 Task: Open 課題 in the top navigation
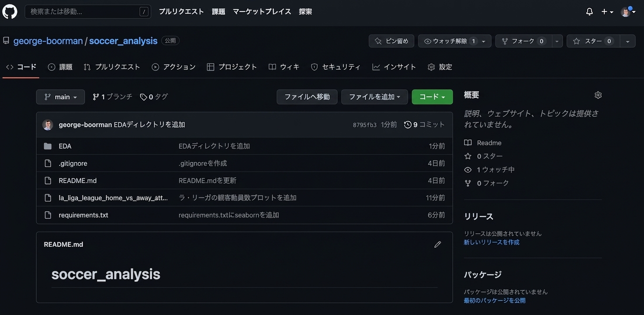coord(218,12)
